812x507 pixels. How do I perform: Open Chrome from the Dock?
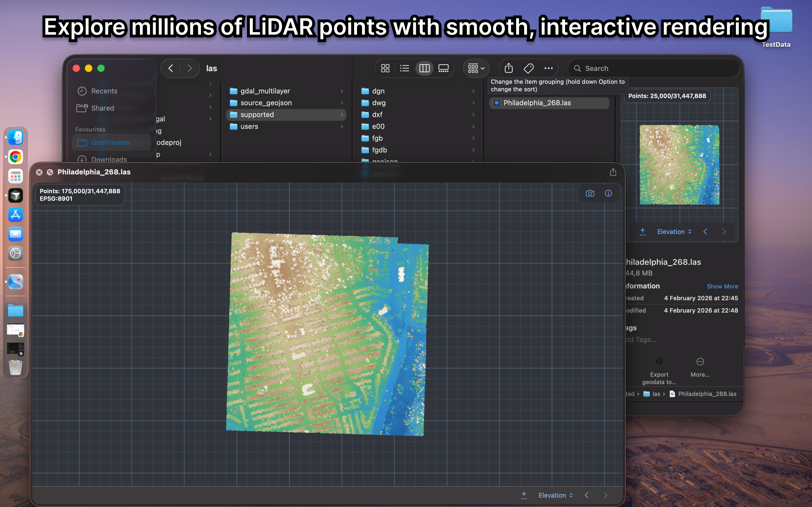pos(16,157)
